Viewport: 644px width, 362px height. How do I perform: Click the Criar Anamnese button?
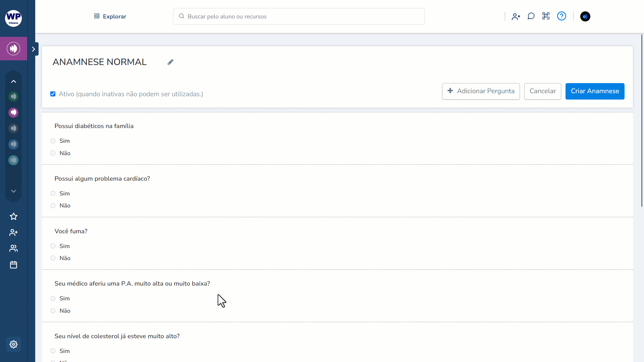click(x=595, y=91)
